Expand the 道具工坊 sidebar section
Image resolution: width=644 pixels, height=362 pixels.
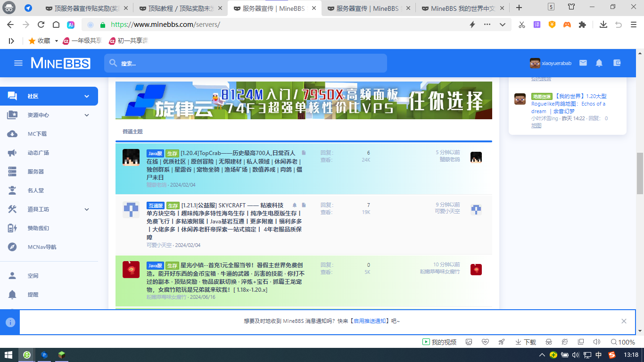[87, 209]
